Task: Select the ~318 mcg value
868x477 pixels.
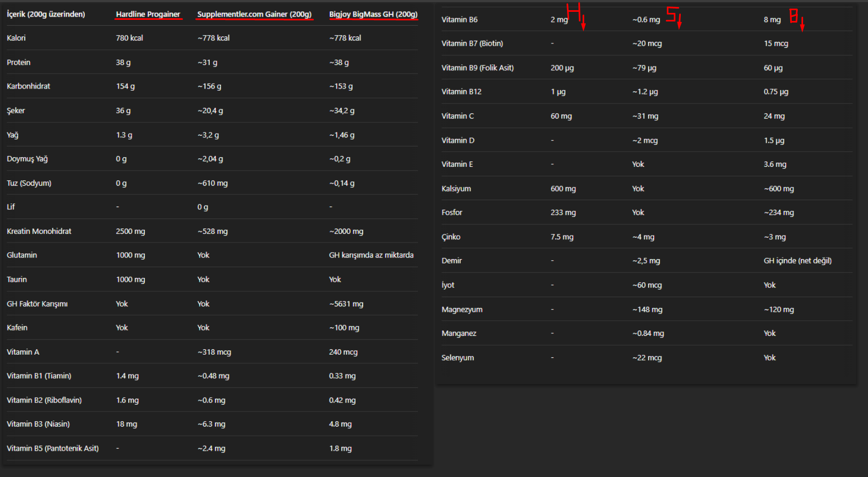Action: coord(214,352)
